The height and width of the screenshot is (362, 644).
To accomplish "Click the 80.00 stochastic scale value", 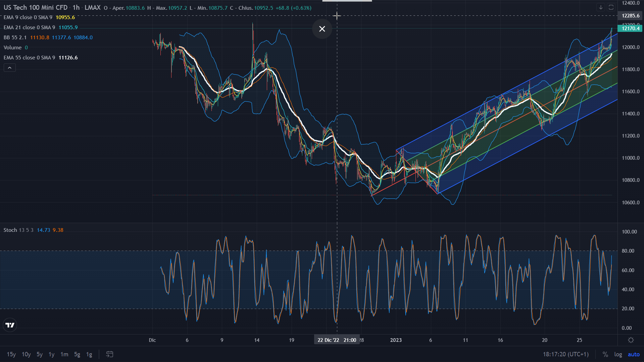I will coord(628,251).
